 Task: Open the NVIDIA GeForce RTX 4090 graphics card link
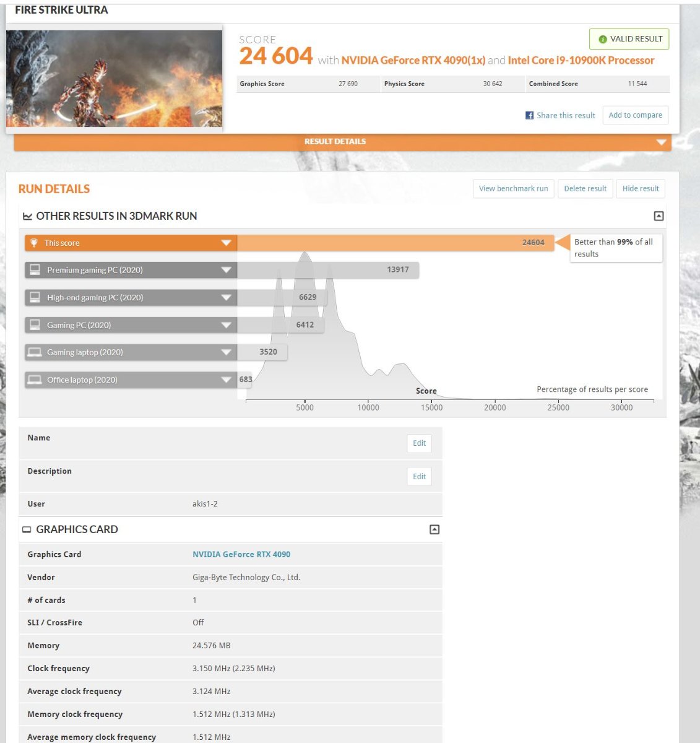tap(241, 555)
